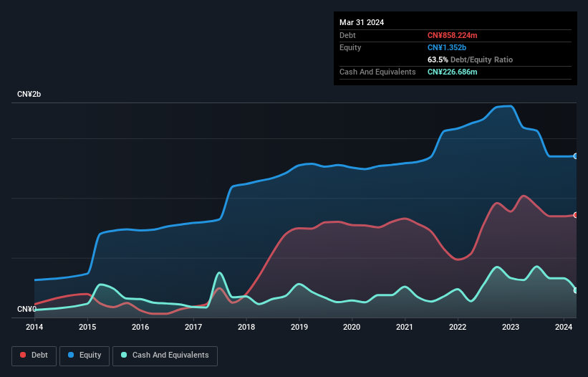Click the 2016 x-axis label

[140, 327]
